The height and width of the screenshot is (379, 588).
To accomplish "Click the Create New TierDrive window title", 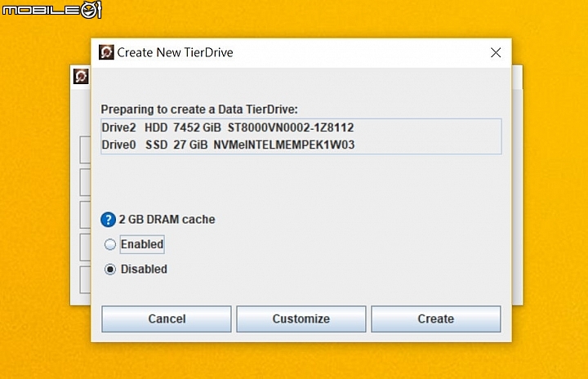I will (x=175, y=52).
